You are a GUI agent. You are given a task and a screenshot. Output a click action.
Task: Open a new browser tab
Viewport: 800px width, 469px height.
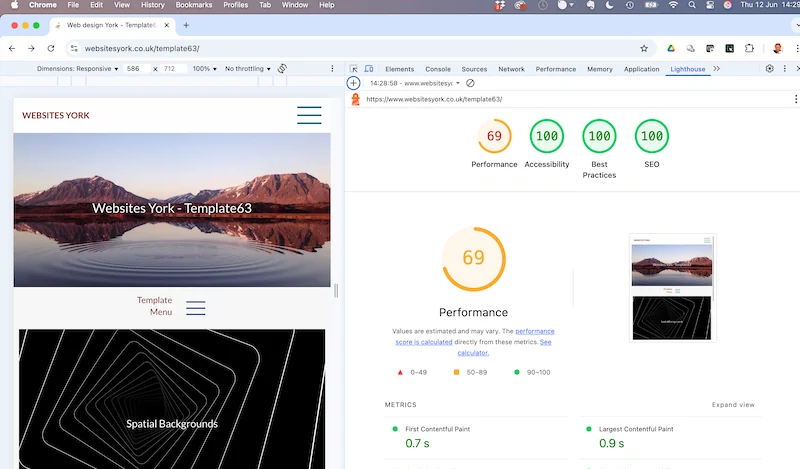point(186,25)
